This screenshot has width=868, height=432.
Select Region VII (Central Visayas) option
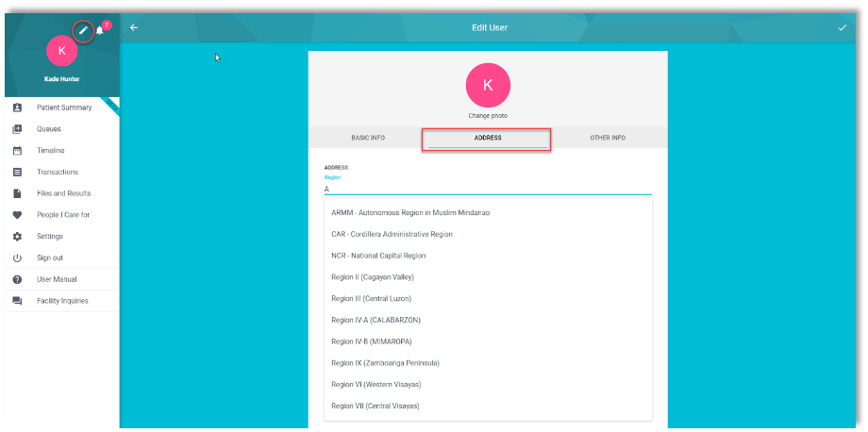coord(376,406)
